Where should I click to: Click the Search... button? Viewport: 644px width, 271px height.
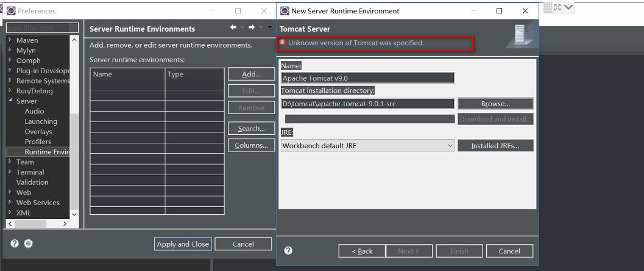[252, 129]
